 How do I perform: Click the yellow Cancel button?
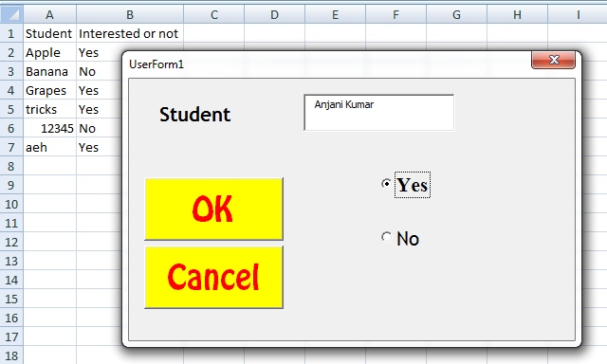point(213,277)
